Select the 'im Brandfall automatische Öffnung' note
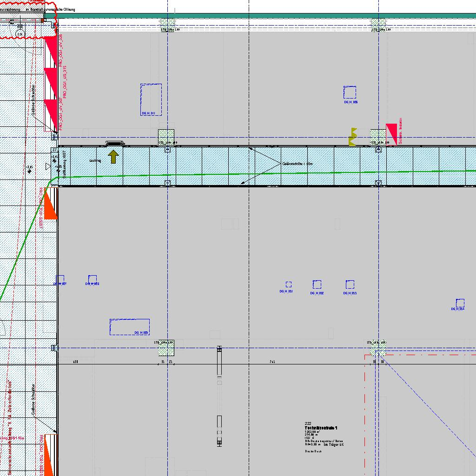The image size is (476, 476). 50,9
